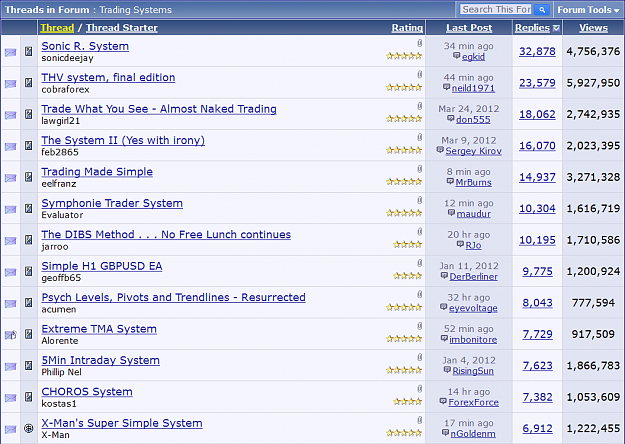Image resolution: width=625 pixels, height=444 pixels.
Task: Open last poster Sergey Kirov's profile
Action: [473, 151]
